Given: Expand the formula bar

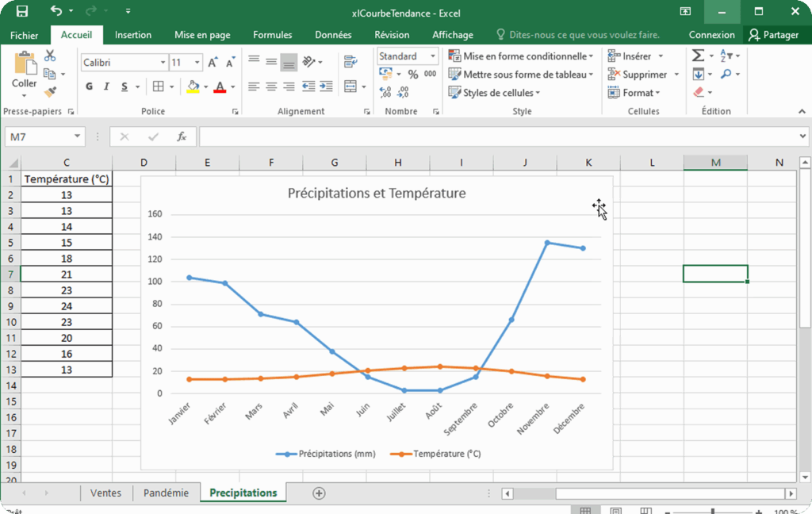Looking at the screenshot, I should click(802, 136).
